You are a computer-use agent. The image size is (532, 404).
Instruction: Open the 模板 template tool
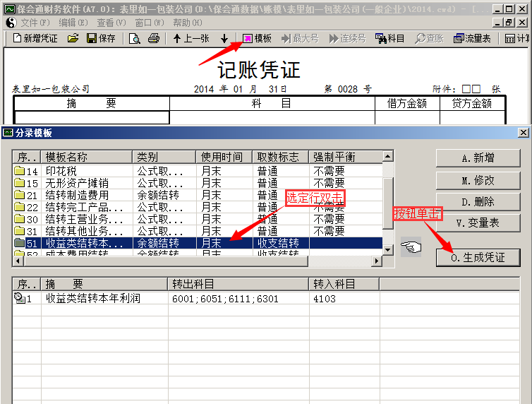pos(257,38)
